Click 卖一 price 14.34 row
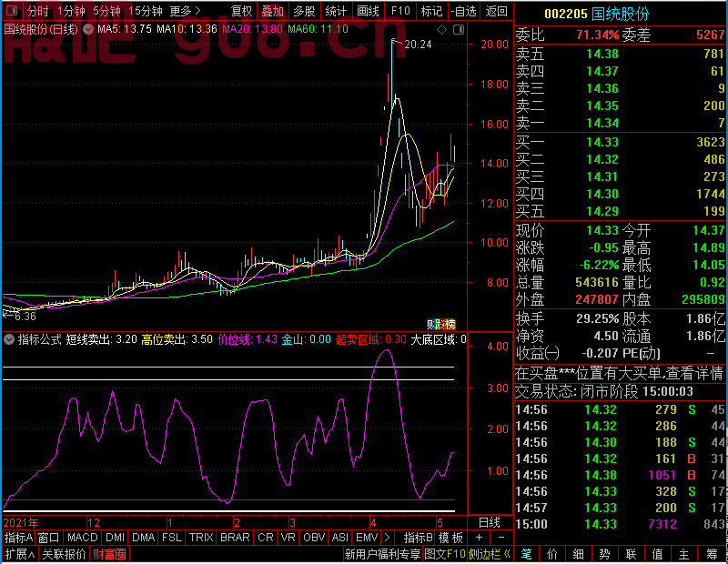This screenshot has height=564, width=728. 620,123
